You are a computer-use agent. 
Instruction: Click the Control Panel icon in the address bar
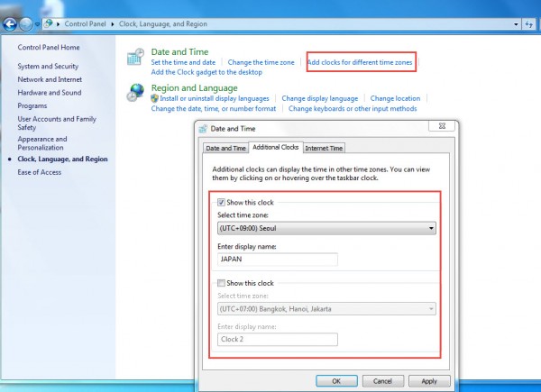tap(49, 23)
